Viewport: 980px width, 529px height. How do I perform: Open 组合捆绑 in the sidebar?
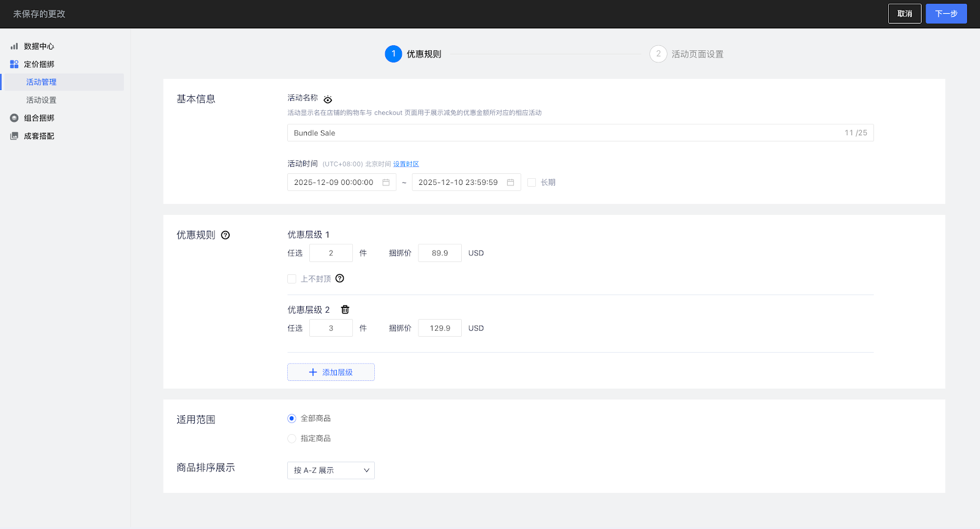(39, 118)
